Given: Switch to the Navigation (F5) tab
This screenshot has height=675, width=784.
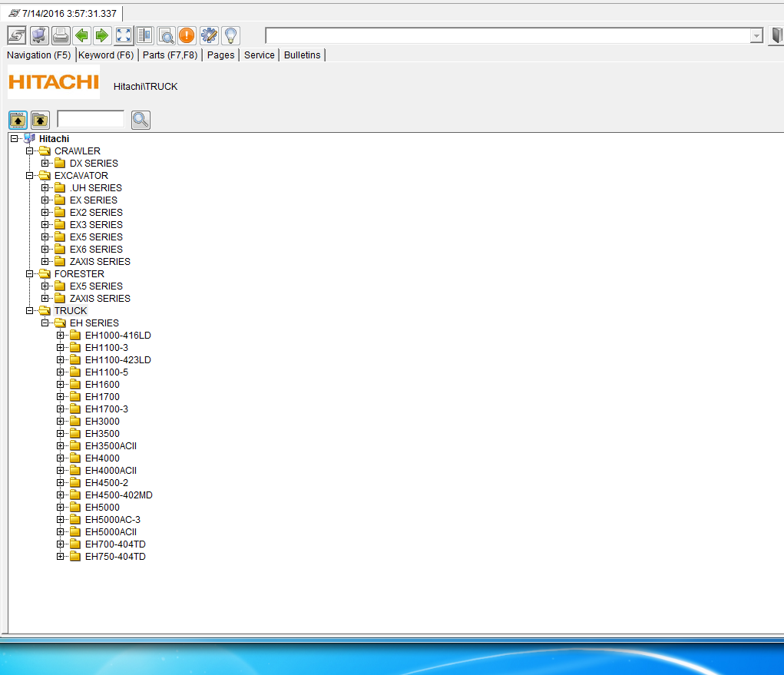Looking at the screenshot, I should pyautogui.click(x=39, y=55).
